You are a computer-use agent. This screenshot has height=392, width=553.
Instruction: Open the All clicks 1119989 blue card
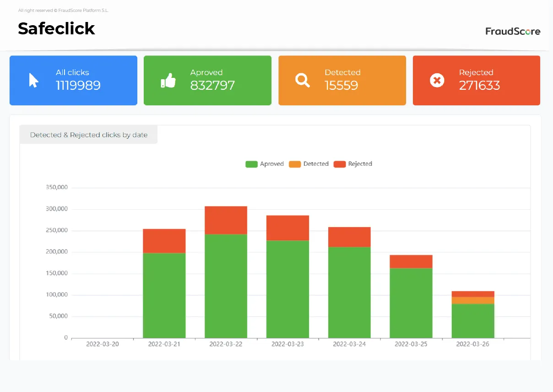point(73,81)
